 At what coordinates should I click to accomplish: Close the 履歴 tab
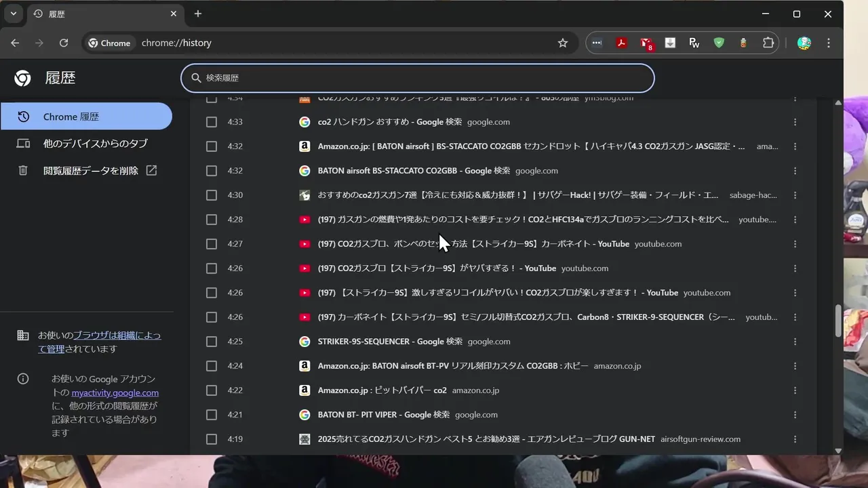(x=174, y=14)
